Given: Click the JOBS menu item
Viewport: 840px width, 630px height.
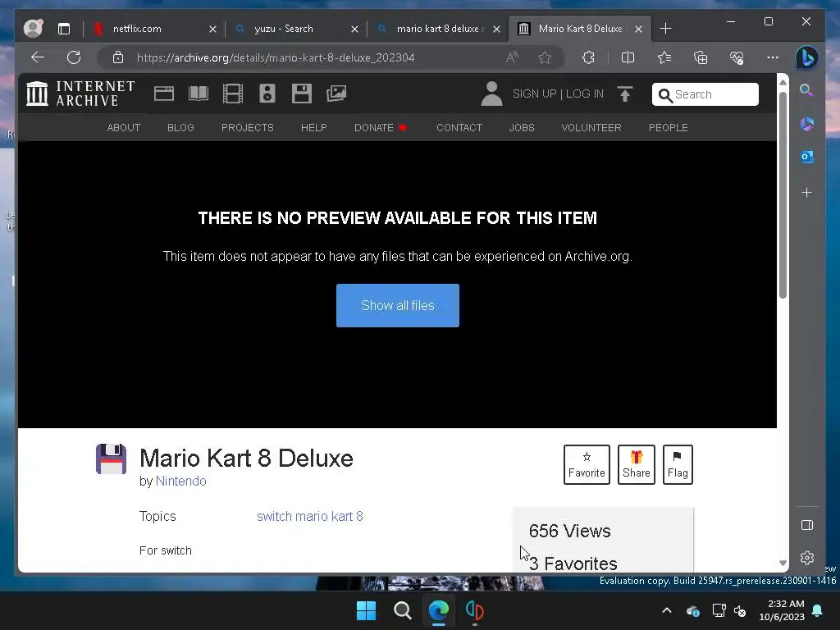Looking at the screenshot, I should point(522,127).
